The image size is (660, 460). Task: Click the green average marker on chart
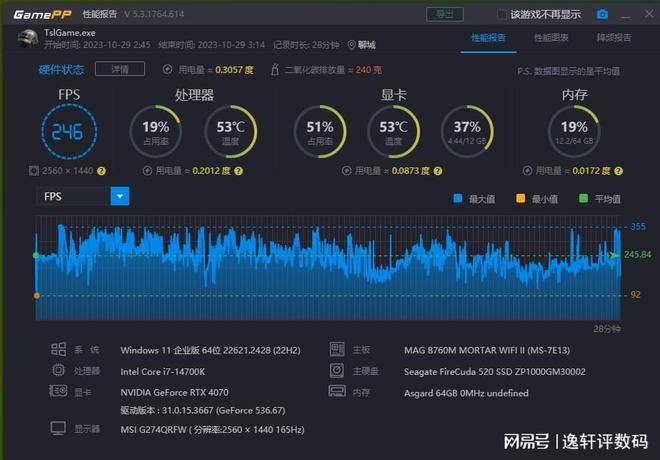point(36,255)
